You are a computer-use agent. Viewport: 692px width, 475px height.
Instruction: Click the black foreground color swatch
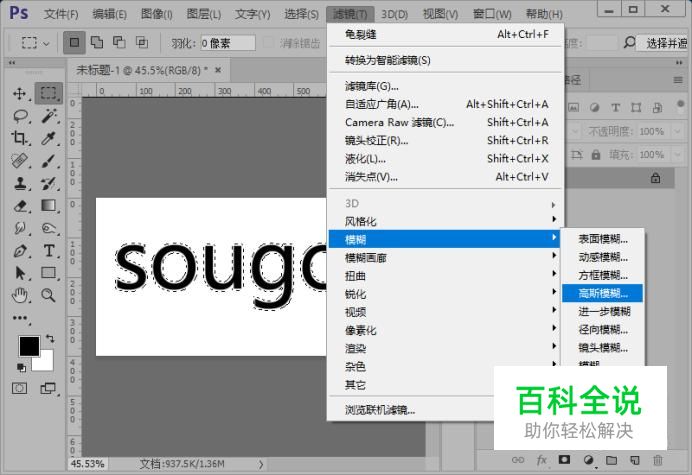[29, 346]
